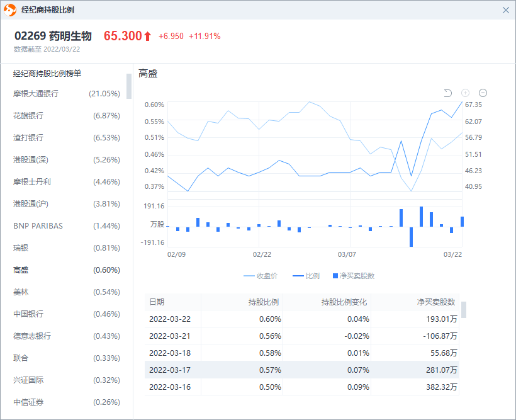Zoom out the chart with minus icon
The height and width of the screenshot is (420, 516).
pyautogui.click(x=483, y=93)
